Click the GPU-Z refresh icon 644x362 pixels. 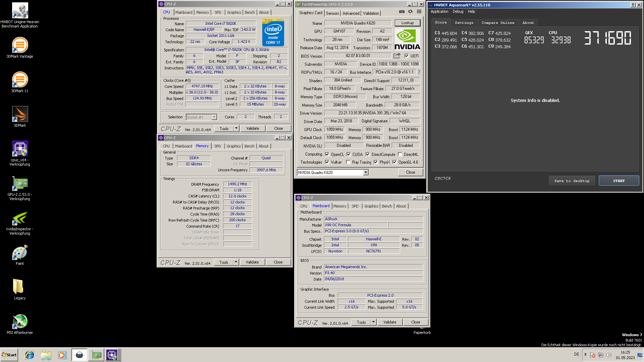point(410,11)
